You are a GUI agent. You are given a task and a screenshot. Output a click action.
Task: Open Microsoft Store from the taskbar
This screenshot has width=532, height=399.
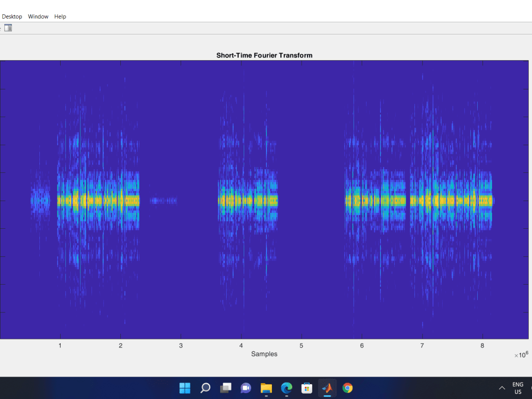tap(307, 388)
